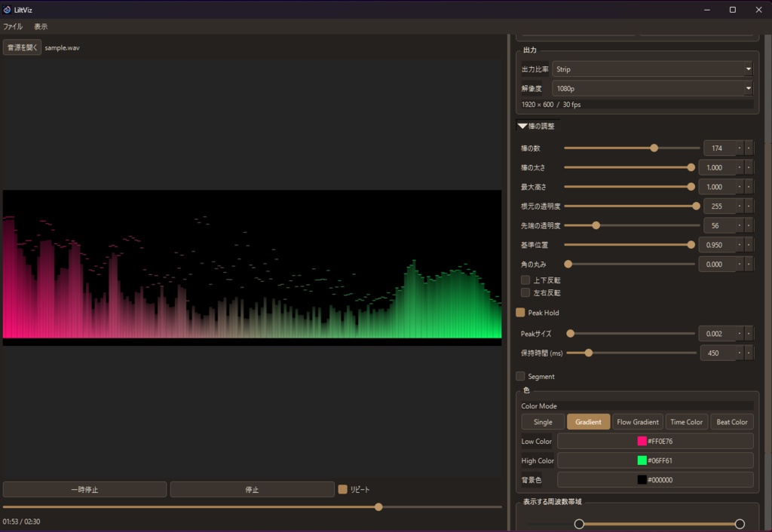This screenshot has height=532, width=772.
Task: Click the lower handle of 表示する周波数帯域 slider
Action: (579, 524)
